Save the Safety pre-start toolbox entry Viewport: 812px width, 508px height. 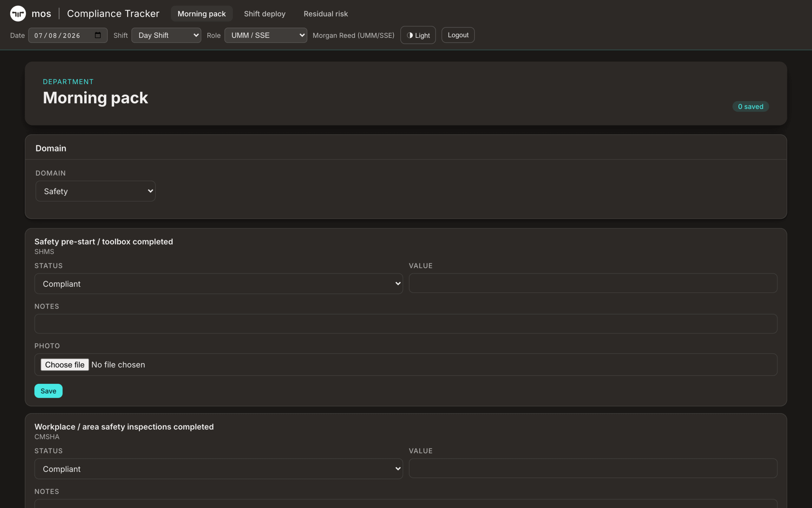click(x=48, y=391)
